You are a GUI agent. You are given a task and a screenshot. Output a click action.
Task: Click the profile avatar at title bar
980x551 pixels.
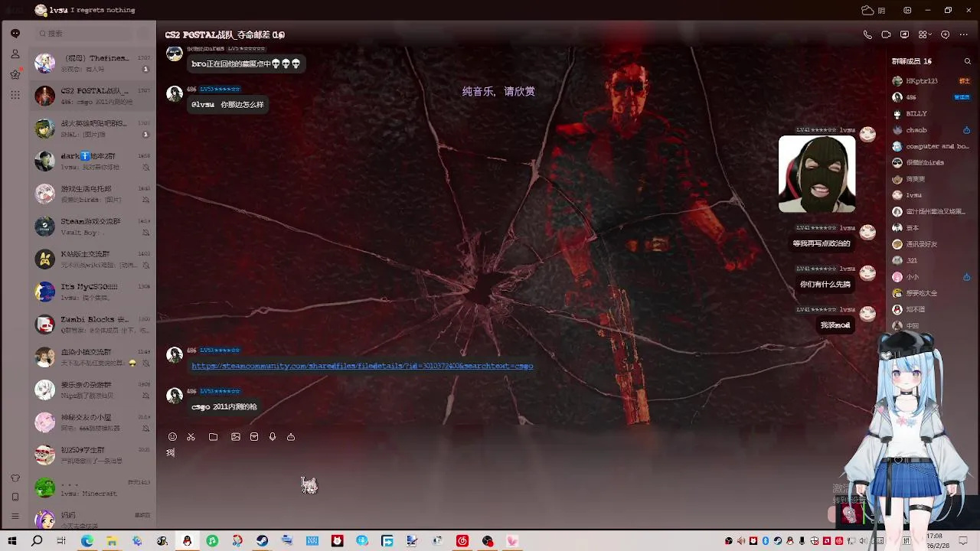pos(41,10)
